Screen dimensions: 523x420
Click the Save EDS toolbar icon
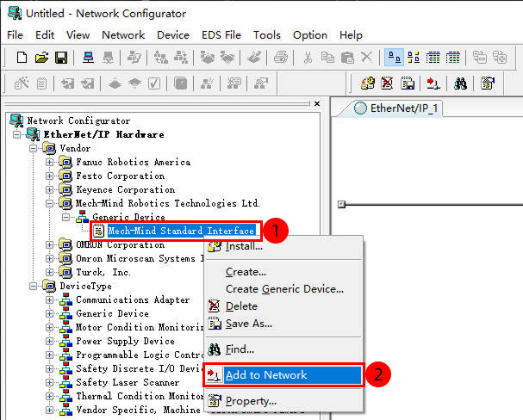pos(408,83)
